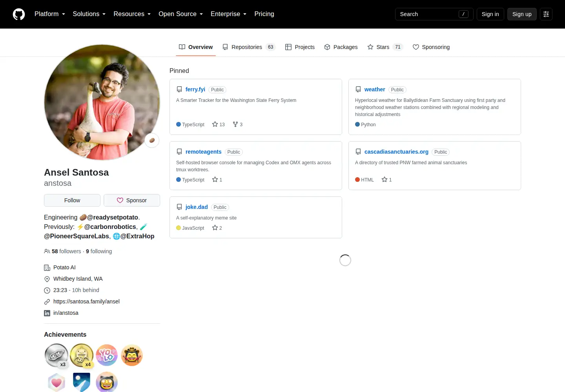The width and height of the screenshot is (565, 392).
Task: Open stargazers for joke.dad repo
Action: click(217, 228)
